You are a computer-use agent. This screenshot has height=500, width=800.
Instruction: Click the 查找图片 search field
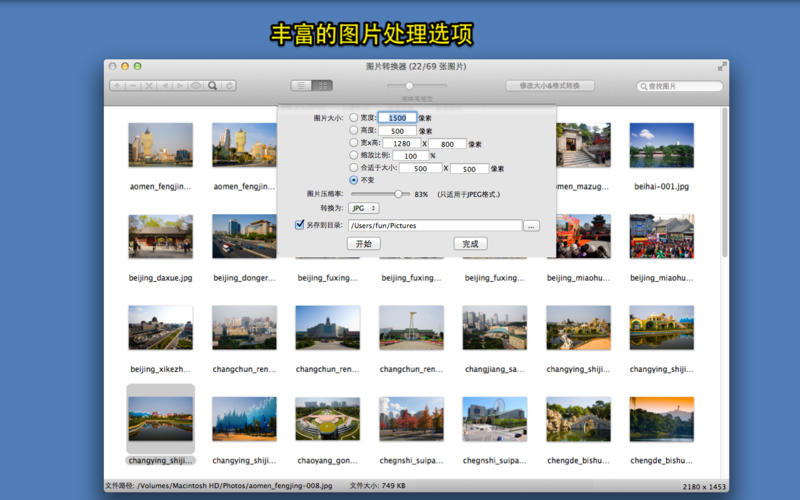click(x=680, y=86)
